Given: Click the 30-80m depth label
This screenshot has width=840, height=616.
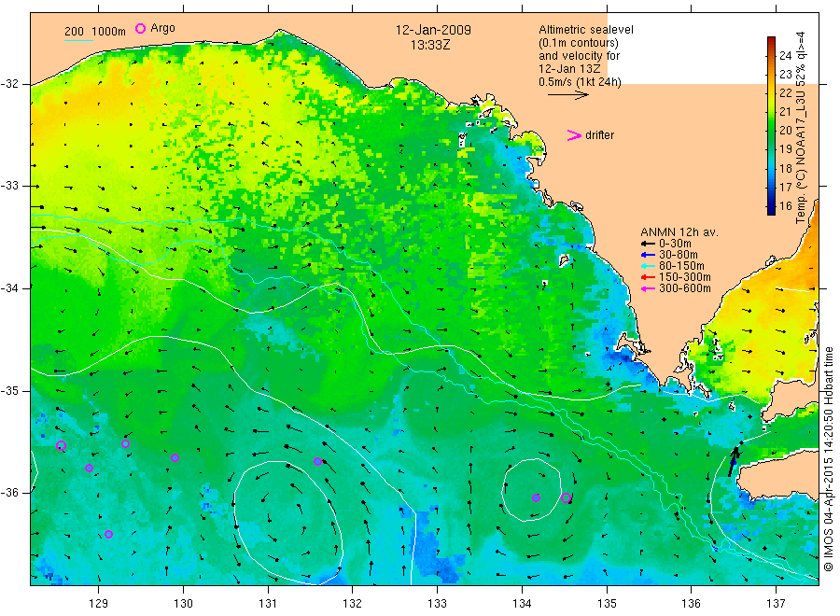Looking at the screenshot, I should click(679, 255).
